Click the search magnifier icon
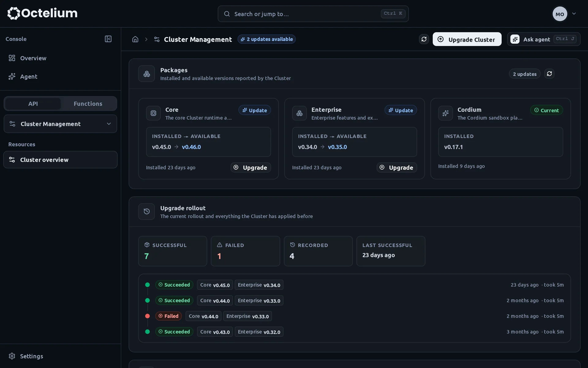 [227, 14]
